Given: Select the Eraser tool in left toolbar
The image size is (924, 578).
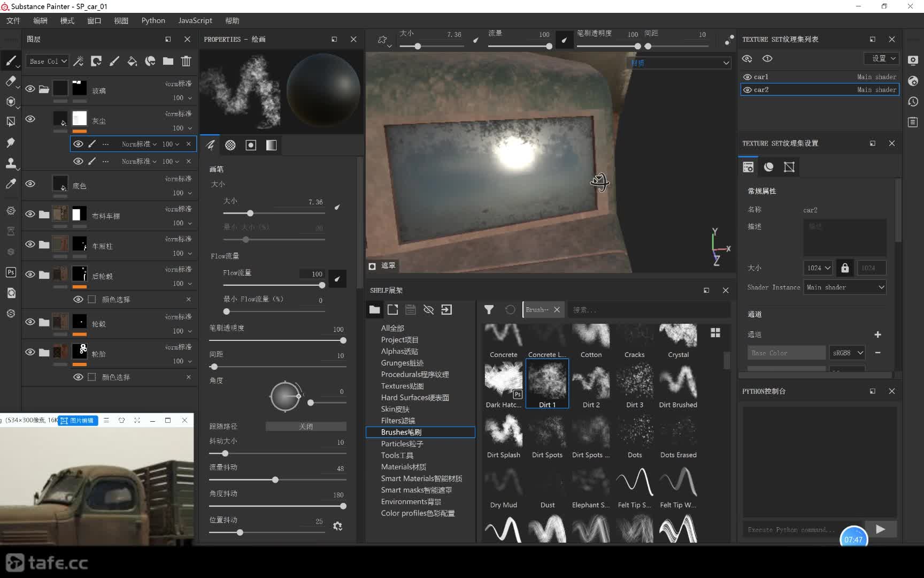Looking at the screenshot, I should tap(10, 81).
